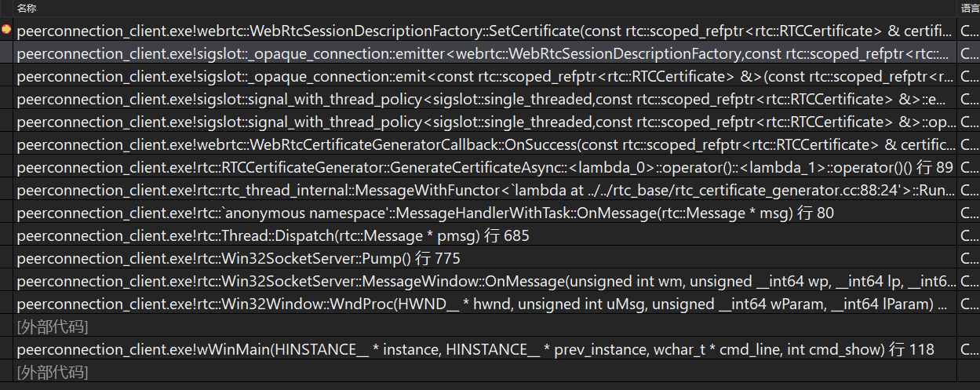
Task: Select the _opaque_connection::emitter stack frame
Action: coord(486,54)
